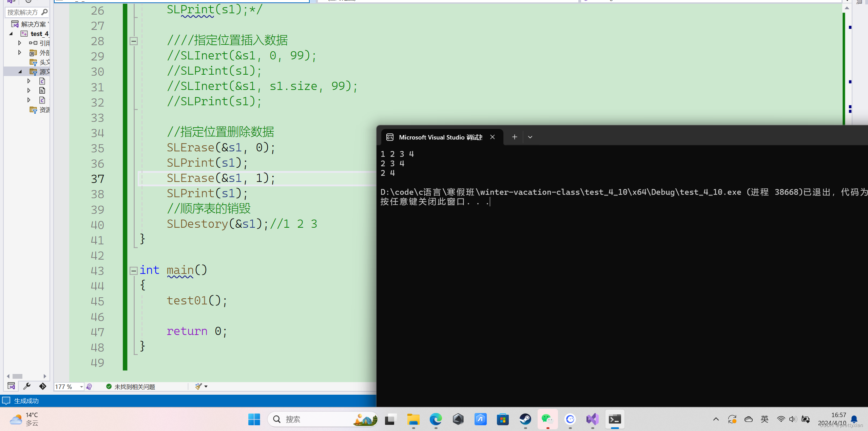
Task: Select the Solution Explorer tab icon
Action: [x=11, y=386]
